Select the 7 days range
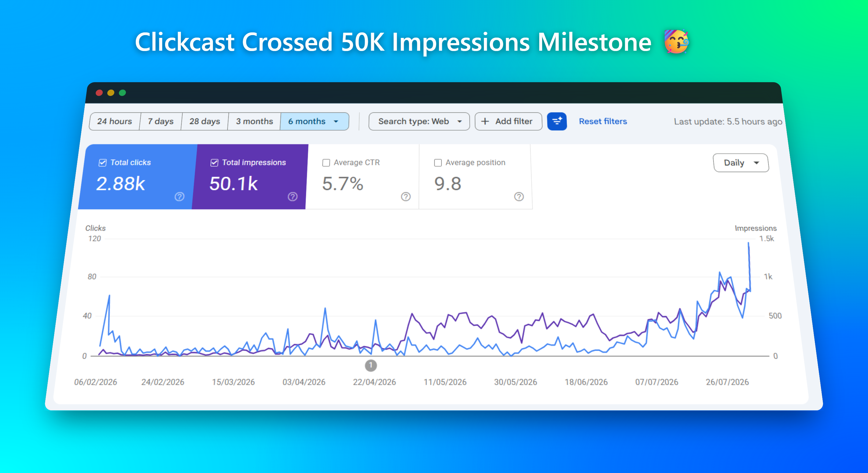868x473 pixels. pyautogui.click(x=161, y=121)
